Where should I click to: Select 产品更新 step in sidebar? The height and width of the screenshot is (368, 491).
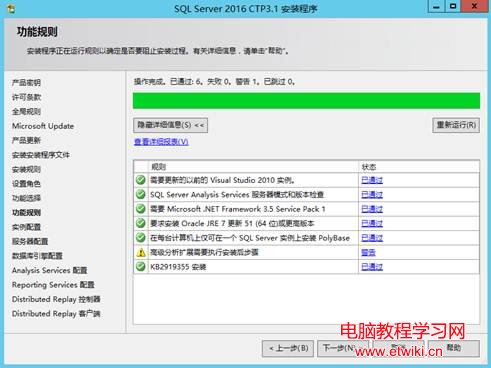26,140
